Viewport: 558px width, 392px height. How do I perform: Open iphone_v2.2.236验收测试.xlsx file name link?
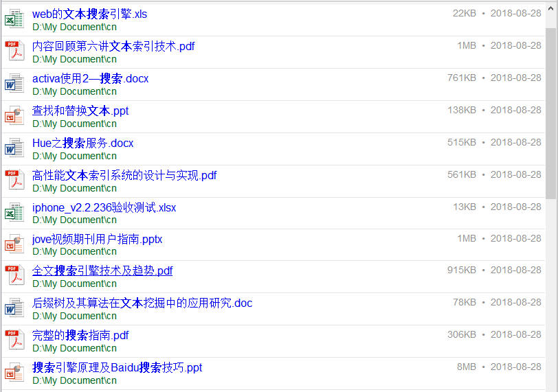pos(104,207)
